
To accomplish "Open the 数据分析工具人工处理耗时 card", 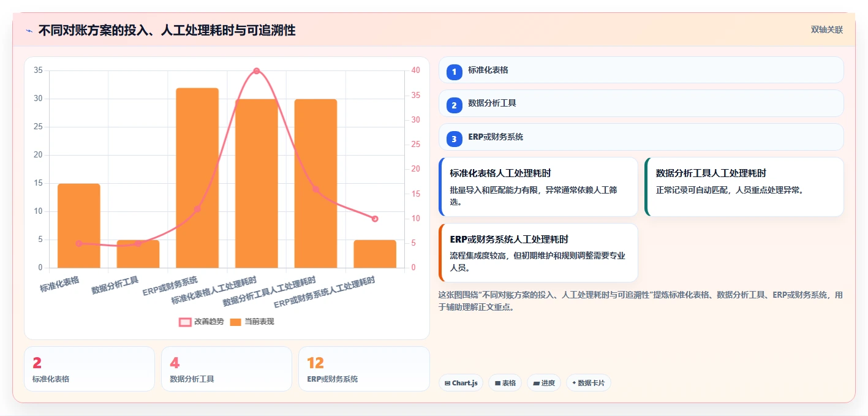I will tap(744, 187).
